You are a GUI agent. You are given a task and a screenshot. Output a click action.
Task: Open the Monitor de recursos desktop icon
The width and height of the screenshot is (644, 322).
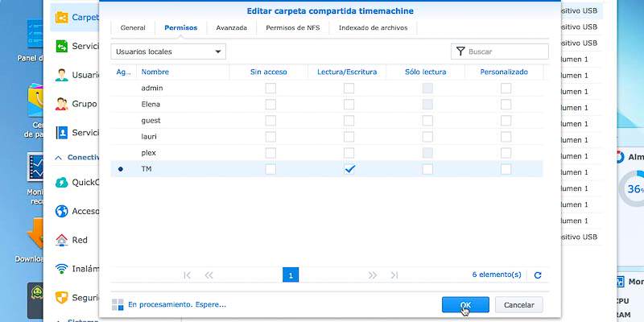(35, 167)
